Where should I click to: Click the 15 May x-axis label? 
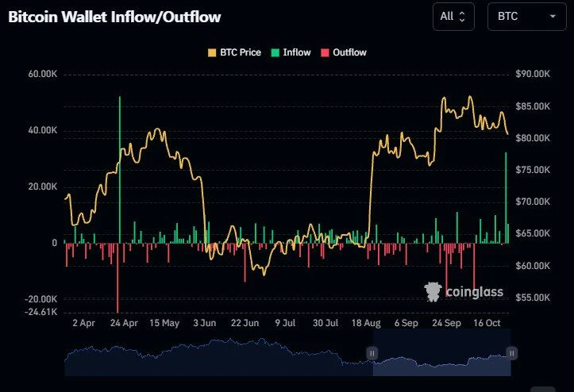[x=164, y=323]
